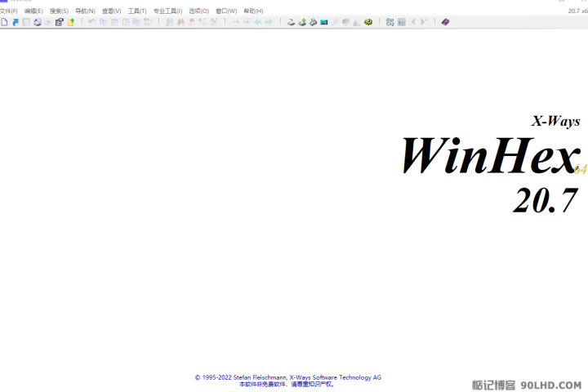Click the Find Hex Values red binoculars icon
The image size is (588, 392).
(180, 22)
